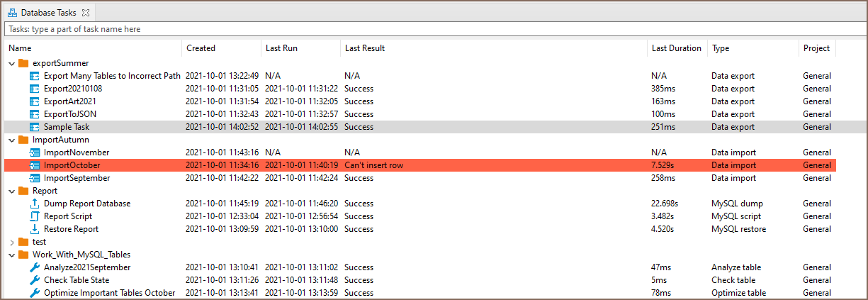
Task: Select the Optimize Important Tables October task
Action: pos(109,293)
